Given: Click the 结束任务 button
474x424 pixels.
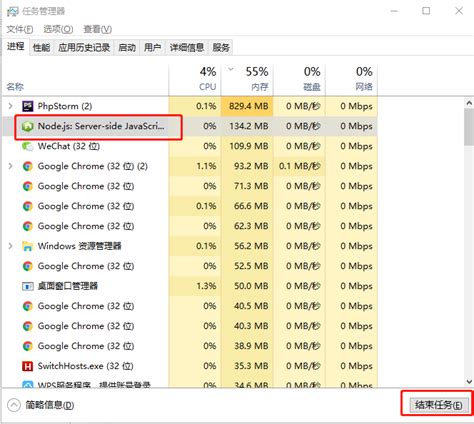Looking at the screenshot, I should pyautogui.click(x=439, y=405).
